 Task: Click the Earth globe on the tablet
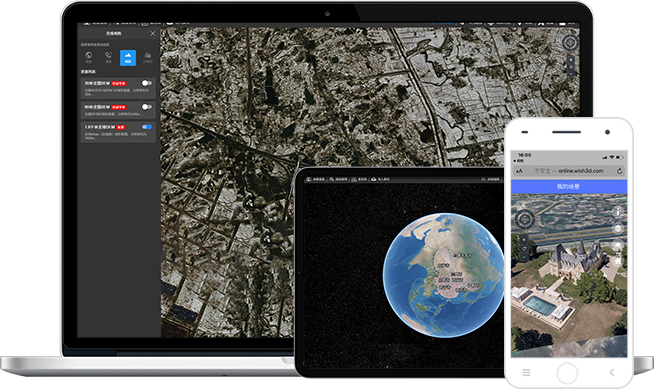(443, 275)
